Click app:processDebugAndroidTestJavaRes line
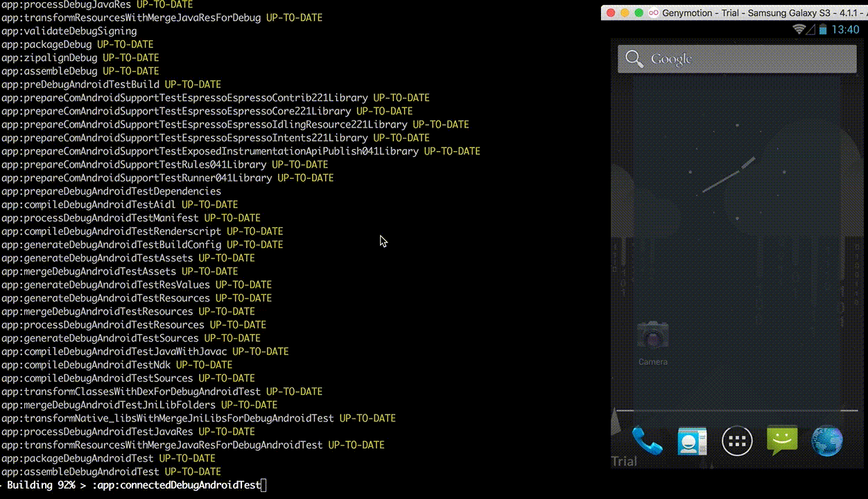Screen dimensions: 868x499 (128, 432)
